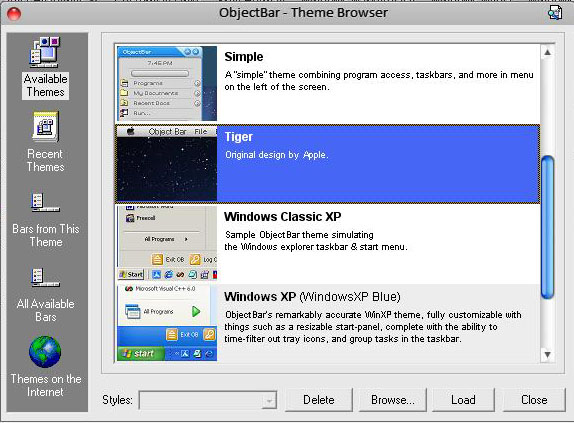Open the Available Themes icon in sidebar
574x423 pixels.
(44, 52)
